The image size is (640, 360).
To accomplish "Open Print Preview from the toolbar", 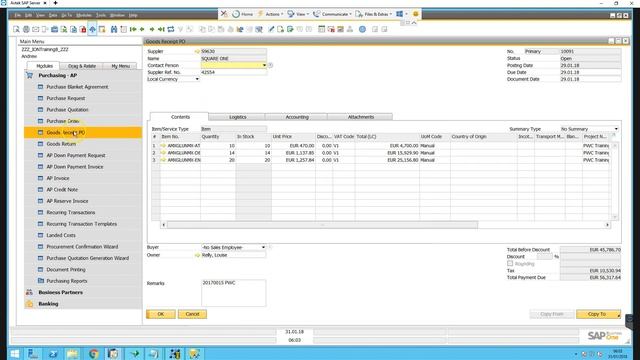I will [x=16, y=29].
